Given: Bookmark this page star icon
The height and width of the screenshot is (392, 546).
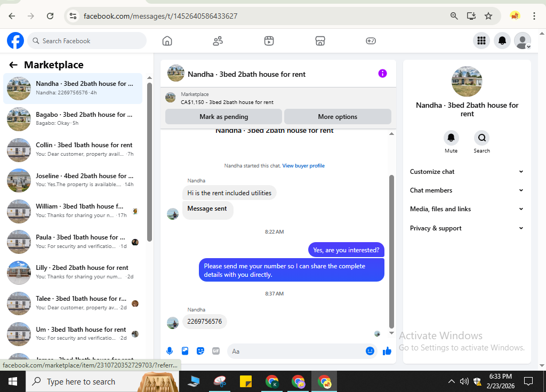Looking at the screenshot, I should (x=488, y=16).
